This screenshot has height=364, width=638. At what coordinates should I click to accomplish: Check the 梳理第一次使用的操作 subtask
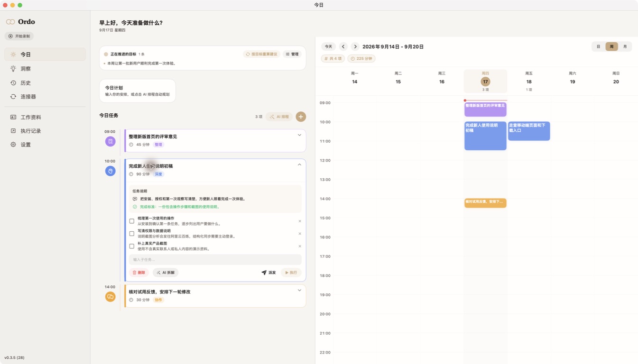tap(132, 221)
